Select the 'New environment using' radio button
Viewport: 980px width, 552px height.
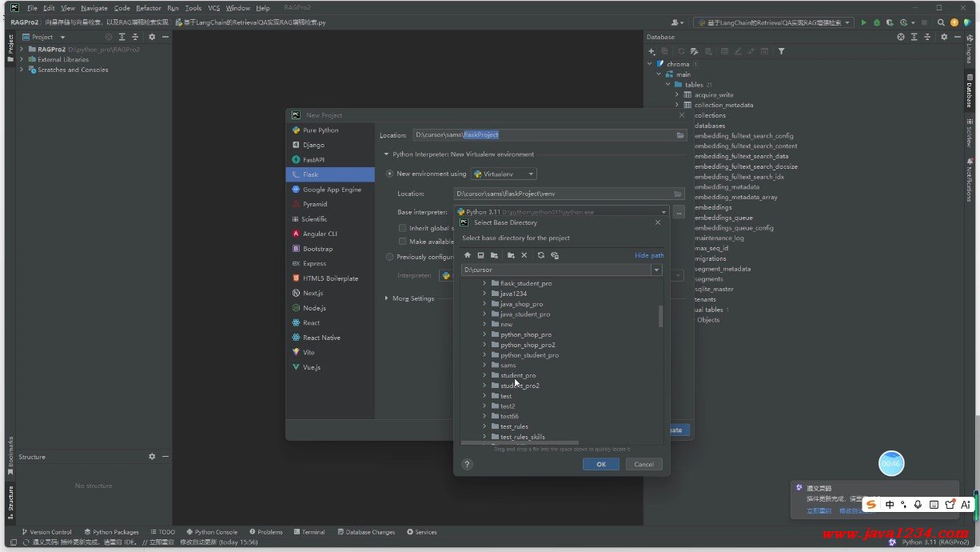(x=390, y=174)
